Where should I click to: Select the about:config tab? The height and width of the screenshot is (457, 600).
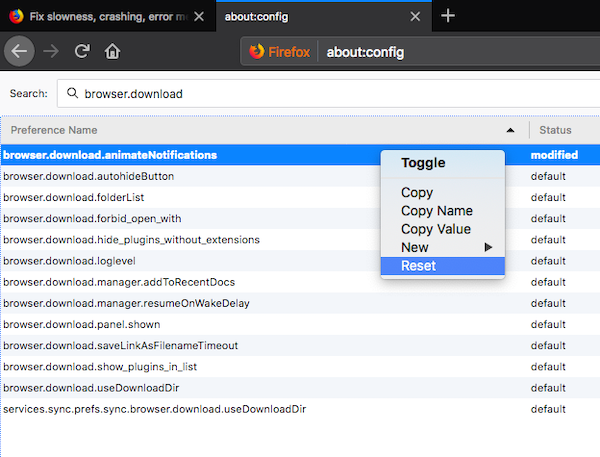coord(300,16)
